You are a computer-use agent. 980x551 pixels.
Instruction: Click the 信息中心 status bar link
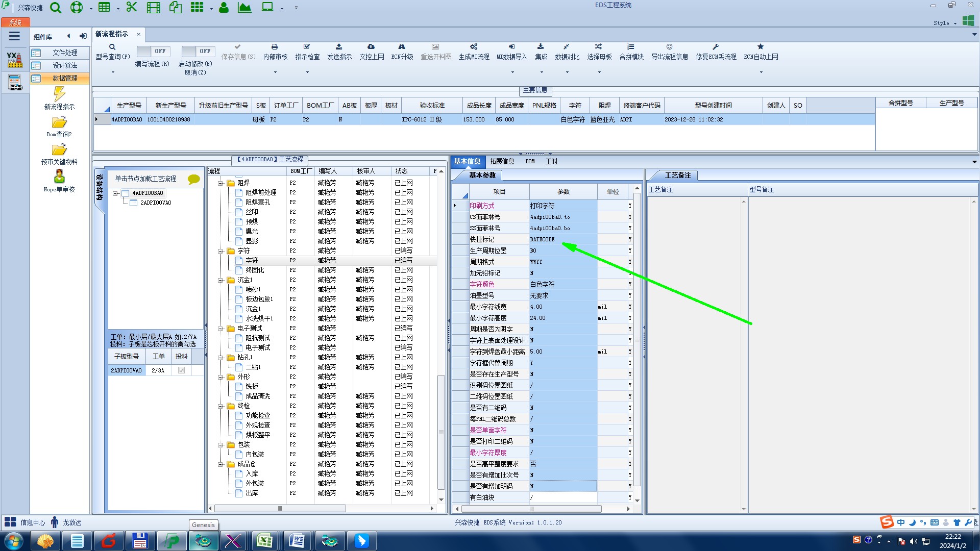tap(32, 522)
